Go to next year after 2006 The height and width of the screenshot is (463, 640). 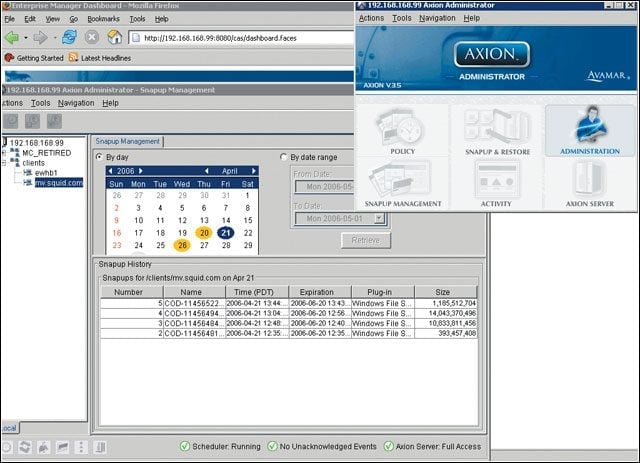(140, 171)
